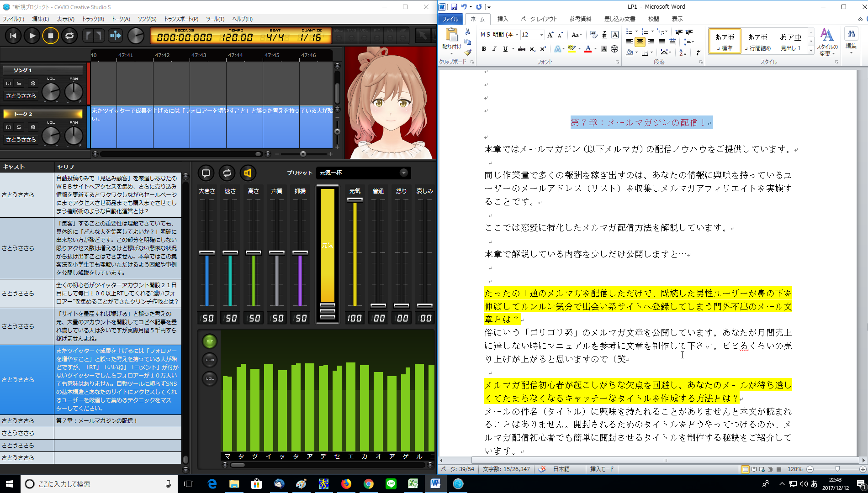This screenshot has width=868, height=493.
Task: Open the トラック(R) menu in CeVIO
Action: coord(93,19)
